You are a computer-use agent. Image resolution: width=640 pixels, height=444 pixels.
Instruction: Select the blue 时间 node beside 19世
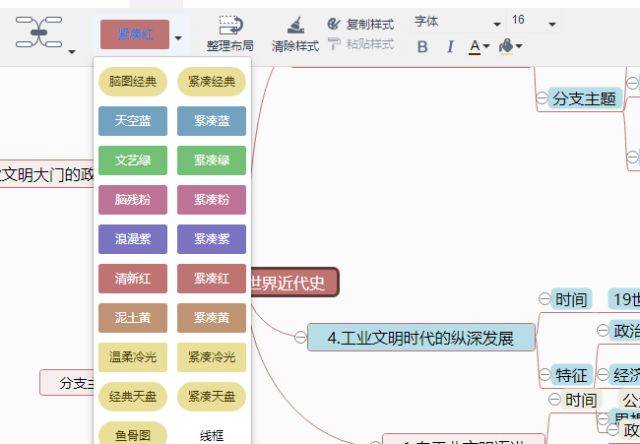(x=571, y=299)
